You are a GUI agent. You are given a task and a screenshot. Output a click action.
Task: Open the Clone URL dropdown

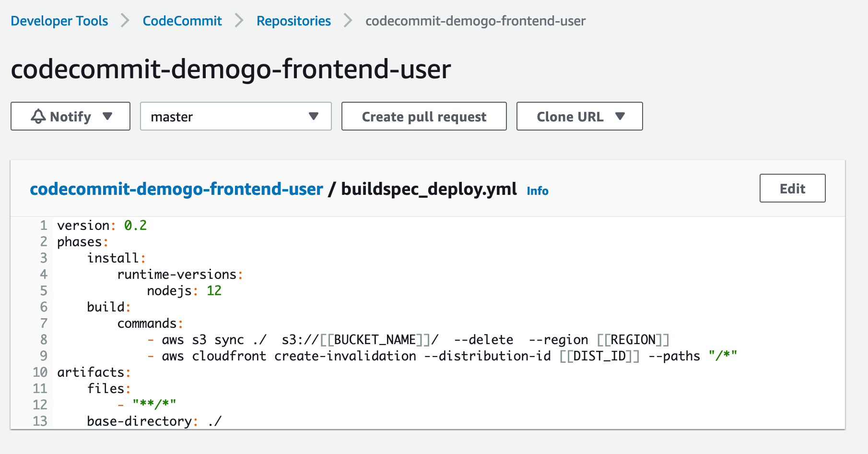580,116
